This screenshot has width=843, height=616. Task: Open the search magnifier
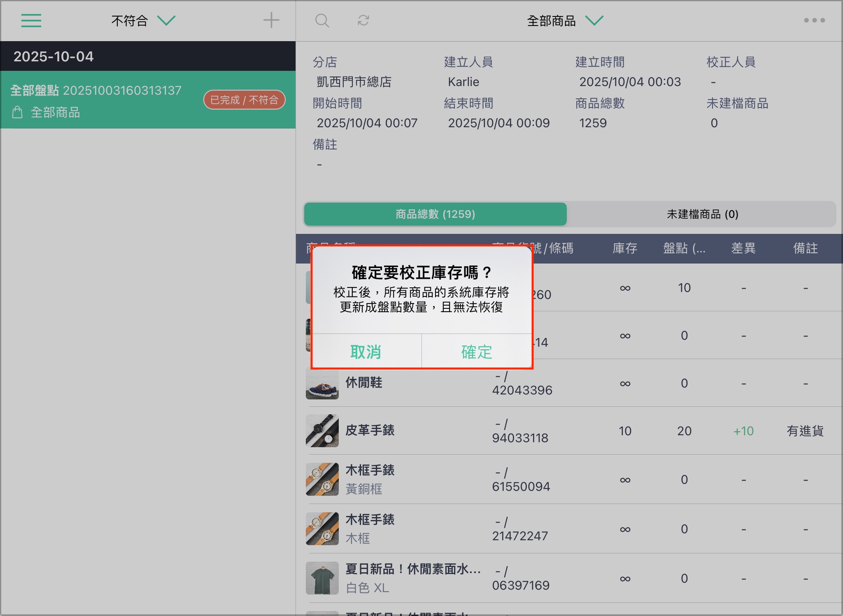pos(322,20)
